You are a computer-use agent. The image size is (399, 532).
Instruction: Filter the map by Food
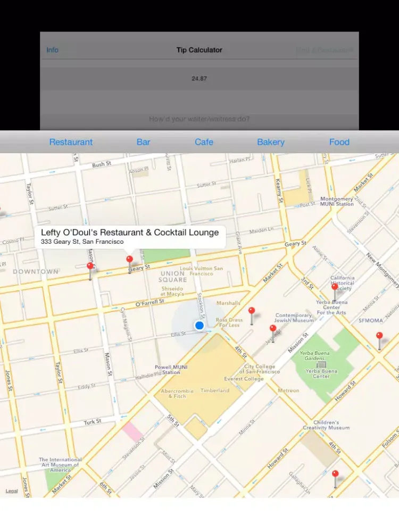pos(339,142)
